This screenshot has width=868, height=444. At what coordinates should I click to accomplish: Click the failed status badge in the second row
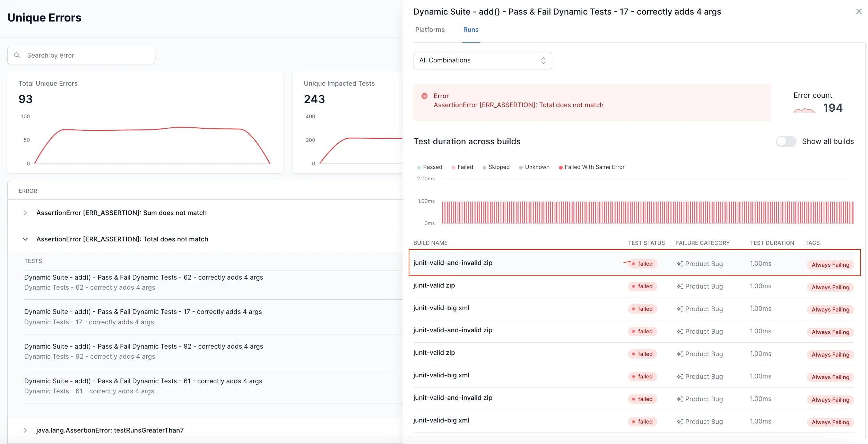(x=642, y=287)
